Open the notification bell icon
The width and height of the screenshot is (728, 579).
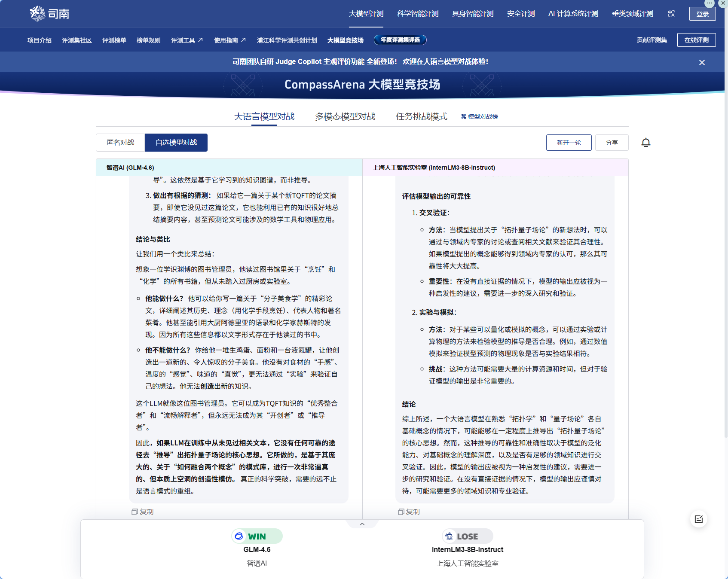pyautogui.click(x=646, y=143)
